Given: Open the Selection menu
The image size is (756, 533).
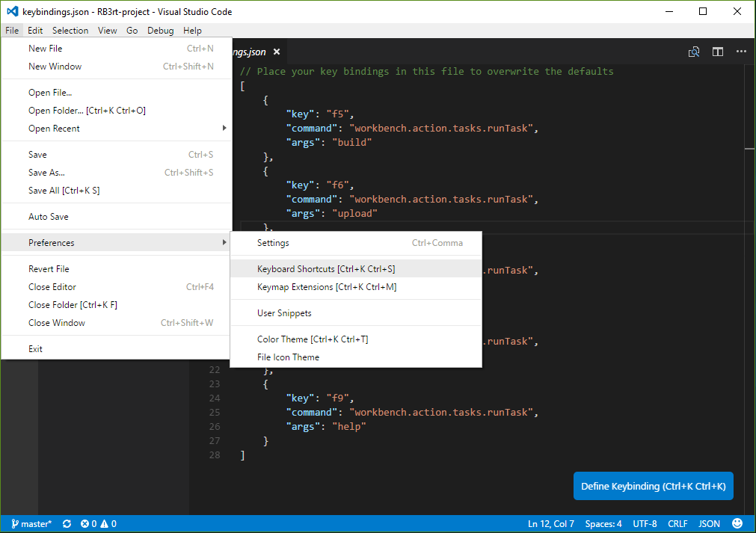Looking at the screenshot, I should (x=70, y=31).
